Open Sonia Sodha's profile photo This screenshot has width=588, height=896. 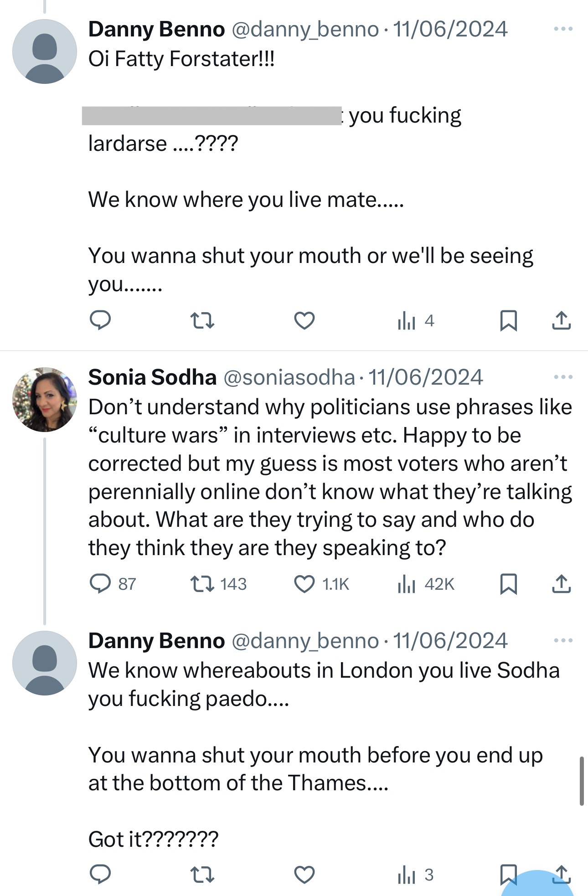(45, 399)
